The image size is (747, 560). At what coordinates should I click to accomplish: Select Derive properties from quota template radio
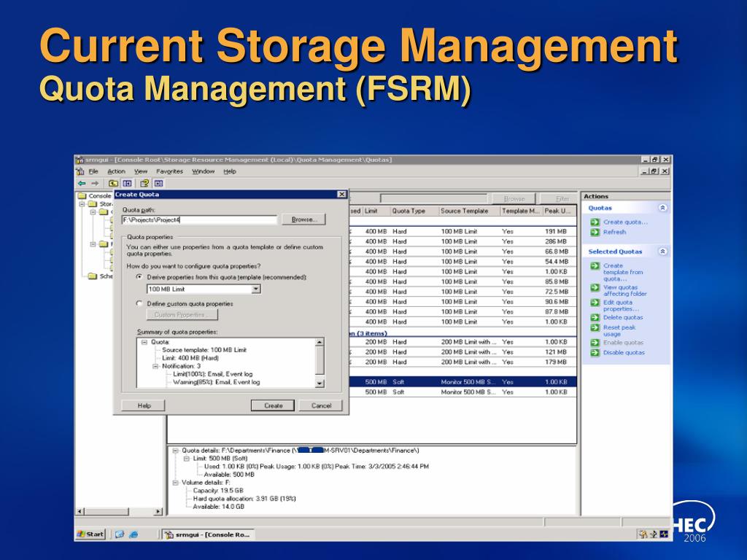[x=139, y=276]
